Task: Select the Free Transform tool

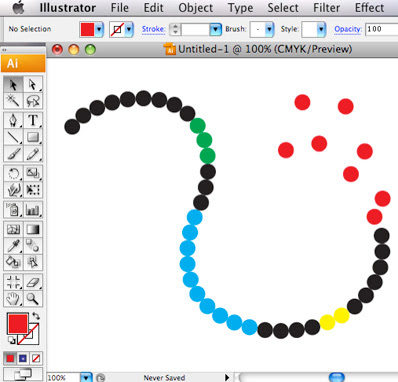Action: tap(33, 190)
